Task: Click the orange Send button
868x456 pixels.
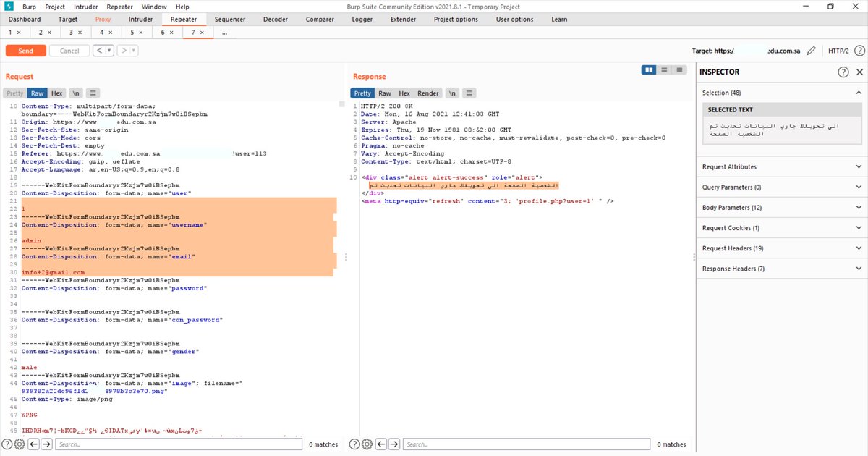Action: [x=26, y=51]
